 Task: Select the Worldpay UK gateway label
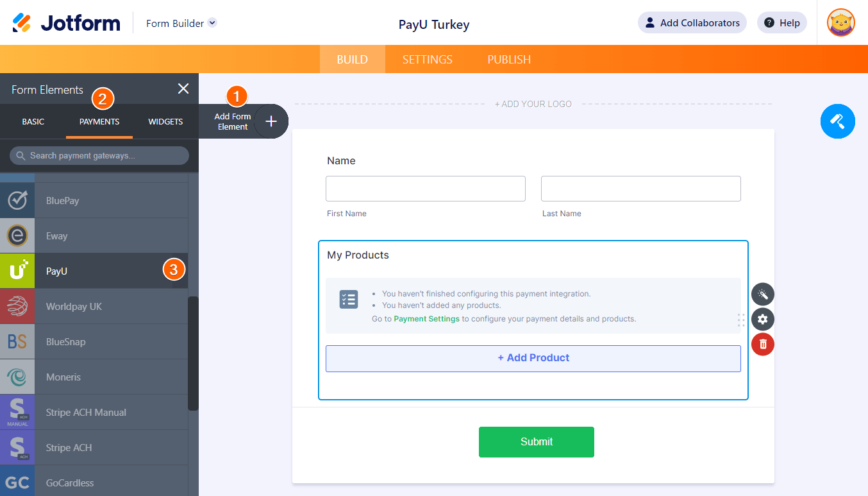pos(74,307)
